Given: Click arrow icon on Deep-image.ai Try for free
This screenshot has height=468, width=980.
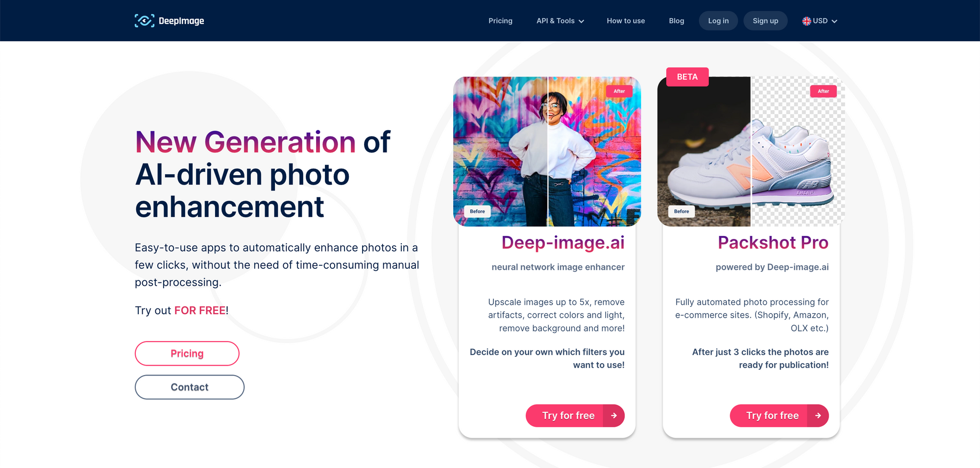Looking at the screenshot, I should click(x=614, y=416).
